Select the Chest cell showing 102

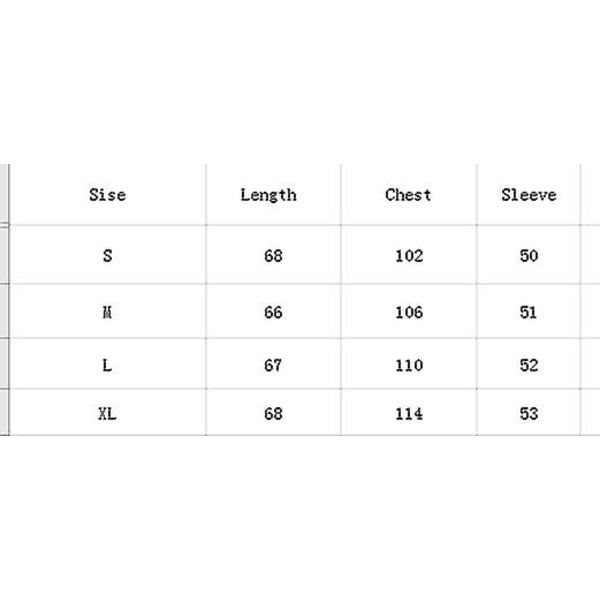[x=409, y=256]
